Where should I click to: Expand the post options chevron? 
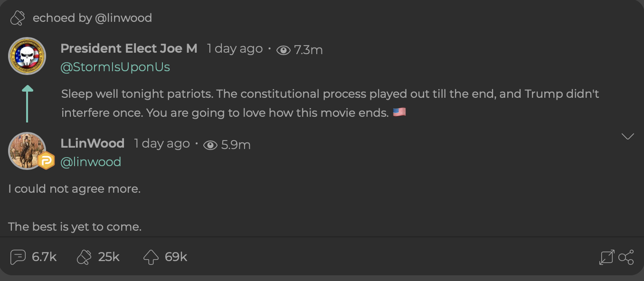point(628,137)
